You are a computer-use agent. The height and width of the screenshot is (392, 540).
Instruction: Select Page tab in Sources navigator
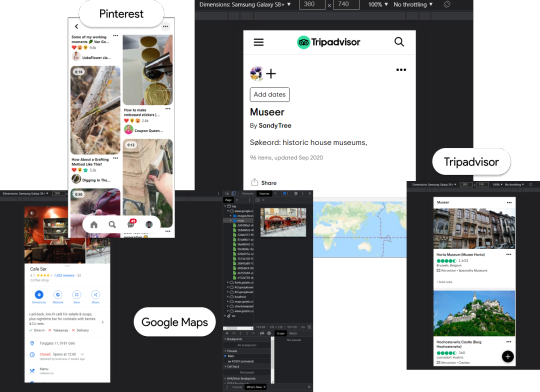228,200
